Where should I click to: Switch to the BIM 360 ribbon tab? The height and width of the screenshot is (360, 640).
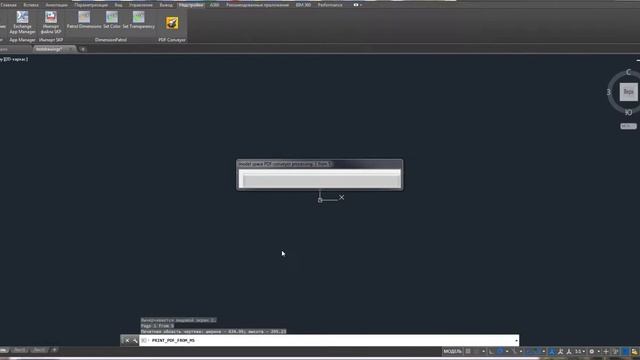pos(303,5)
